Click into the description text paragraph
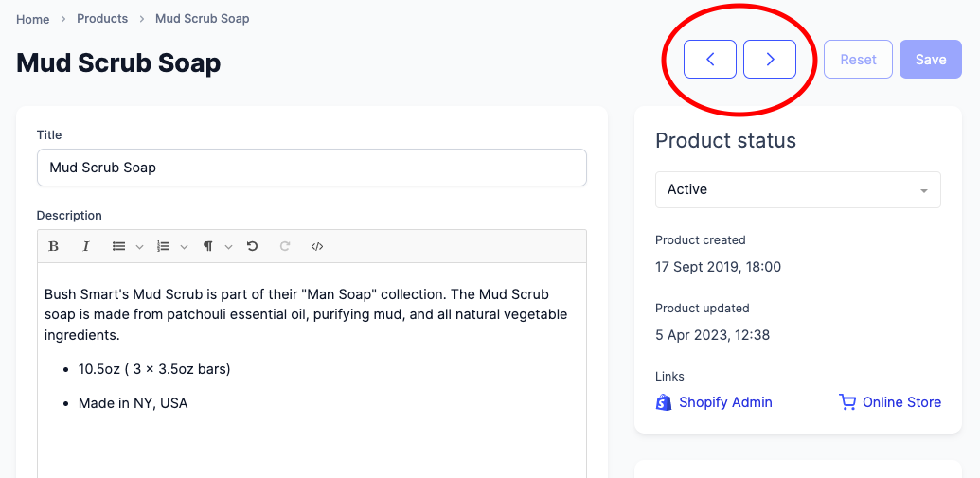The width and height of the screenshot is (980, 478). pyautogui.click(x=306, y=314)
